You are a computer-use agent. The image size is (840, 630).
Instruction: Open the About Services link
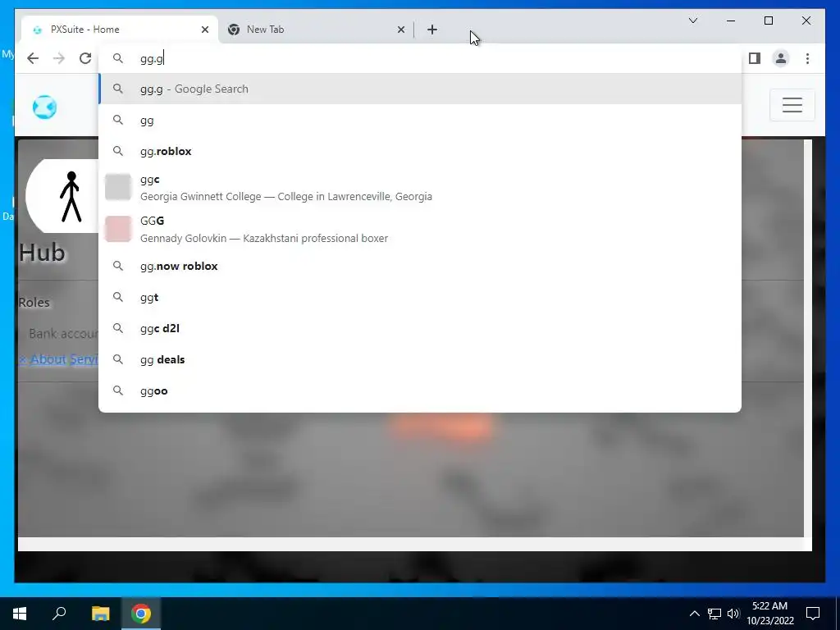click(x=59, y=359)
